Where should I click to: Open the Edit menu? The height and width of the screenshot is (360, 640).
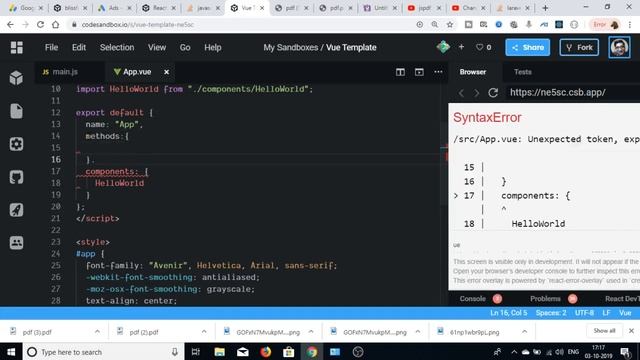point(79,47)
